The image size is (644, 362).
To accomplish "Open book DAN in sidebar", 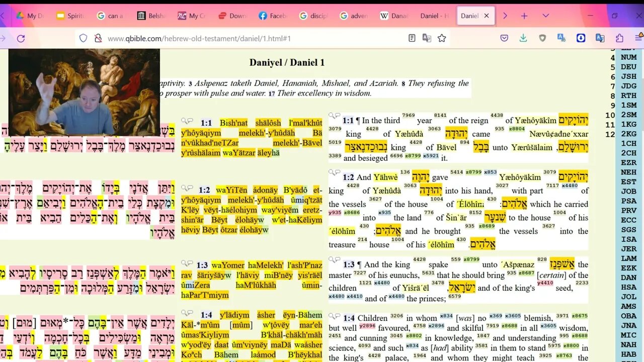I will pyautogui.click(x=628, y=277).
